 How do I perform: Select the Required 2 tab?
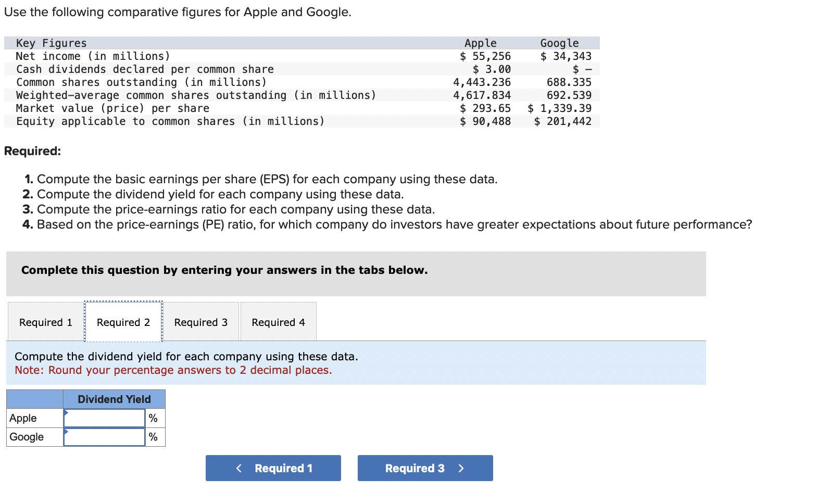click(123, 322)
